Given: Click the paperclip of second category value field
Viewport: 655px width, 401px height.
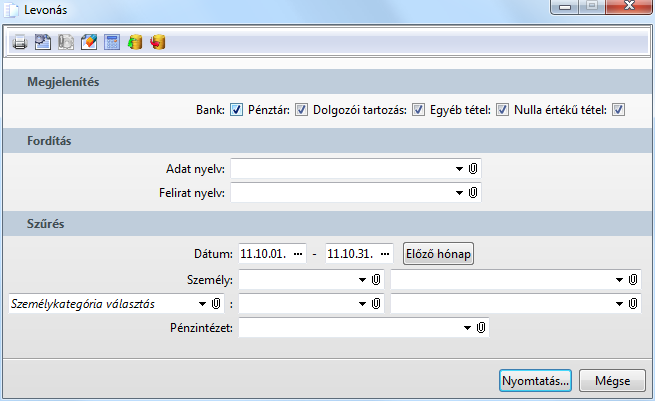Looking at the screenshot, I should [633, 304].
